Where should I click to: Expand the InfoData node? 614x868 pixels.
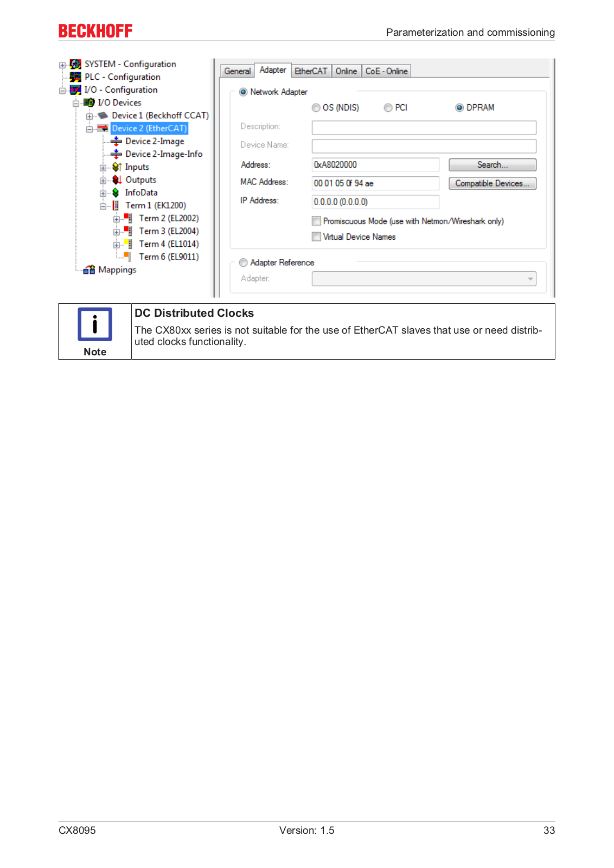(x=103, y=194)
